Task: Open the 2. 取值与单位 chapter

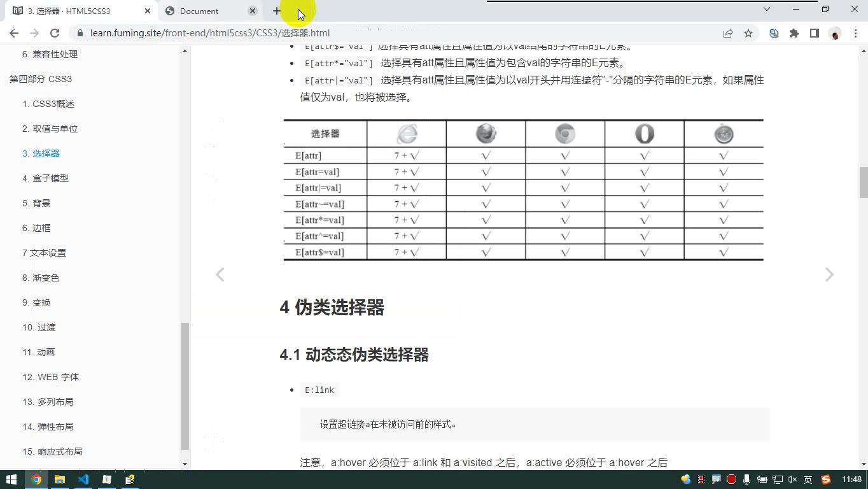Action: click(50, 129)
